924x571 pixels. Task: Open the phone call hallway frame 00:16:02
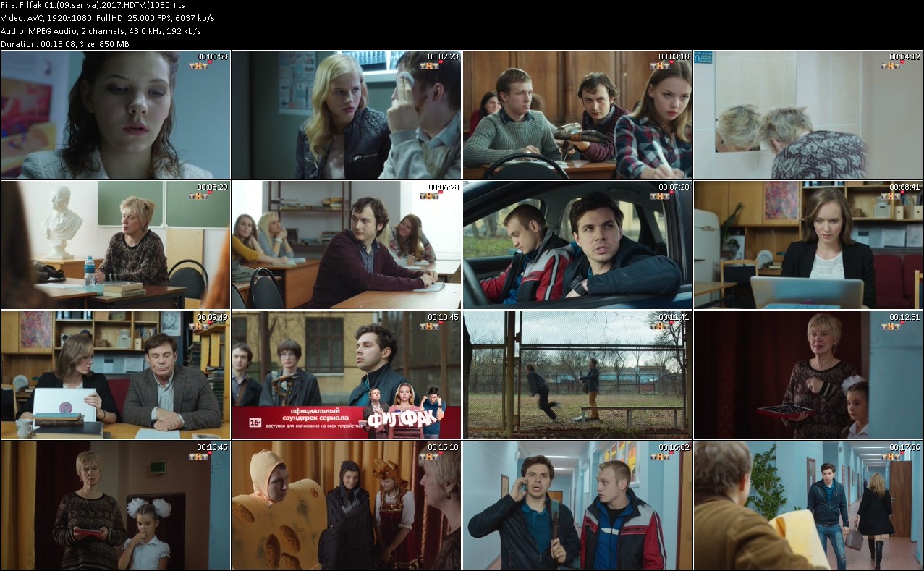[x=577, y=505]
